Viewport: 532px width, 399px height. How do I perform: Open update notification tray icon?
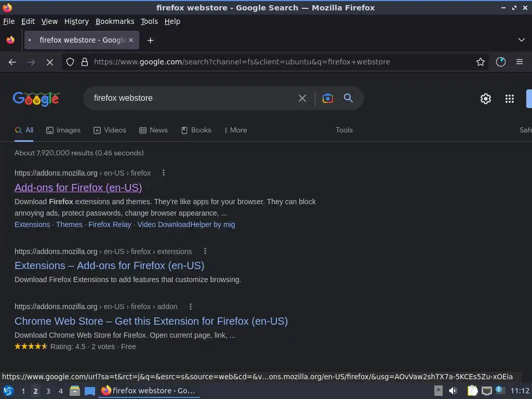499,390
